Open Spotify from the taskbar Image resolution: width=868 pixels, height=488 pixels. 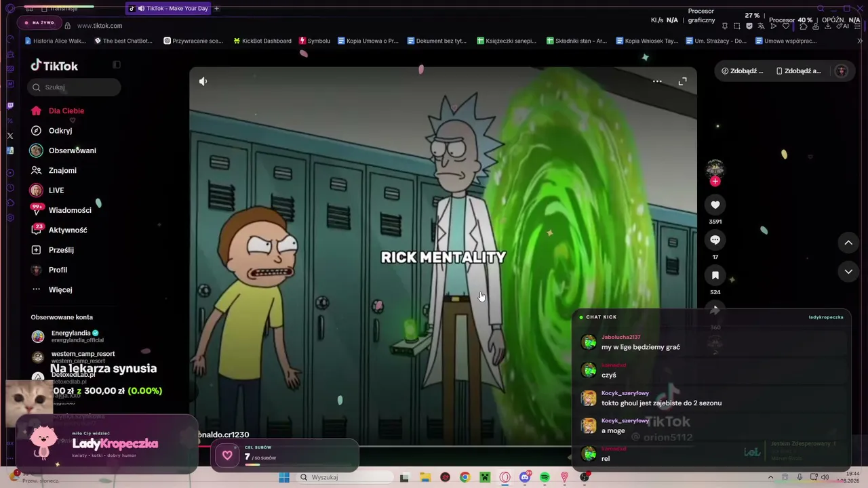(545, 477)
